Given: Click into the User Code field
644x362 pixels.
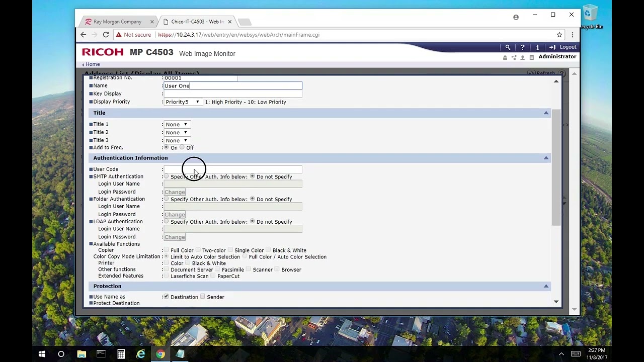Looking at the screenshot, I should (233, 169).
